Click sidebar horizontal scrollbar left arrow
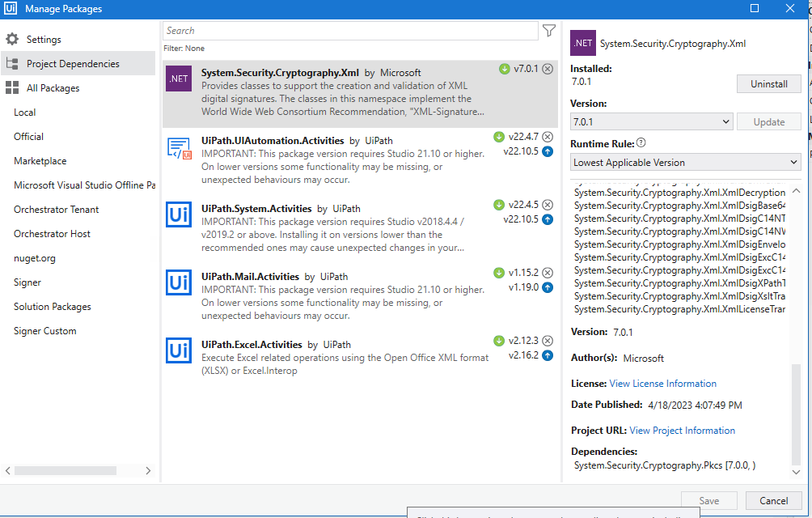The height and width of the screenshot is (518, 812). (x=8, y=471)
